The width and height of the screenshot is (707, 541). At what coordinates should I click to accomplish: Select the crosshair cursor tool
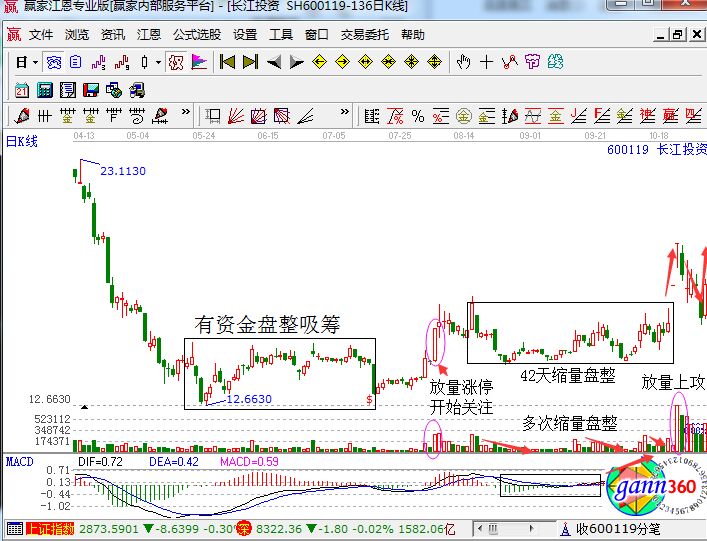(486, 62)
